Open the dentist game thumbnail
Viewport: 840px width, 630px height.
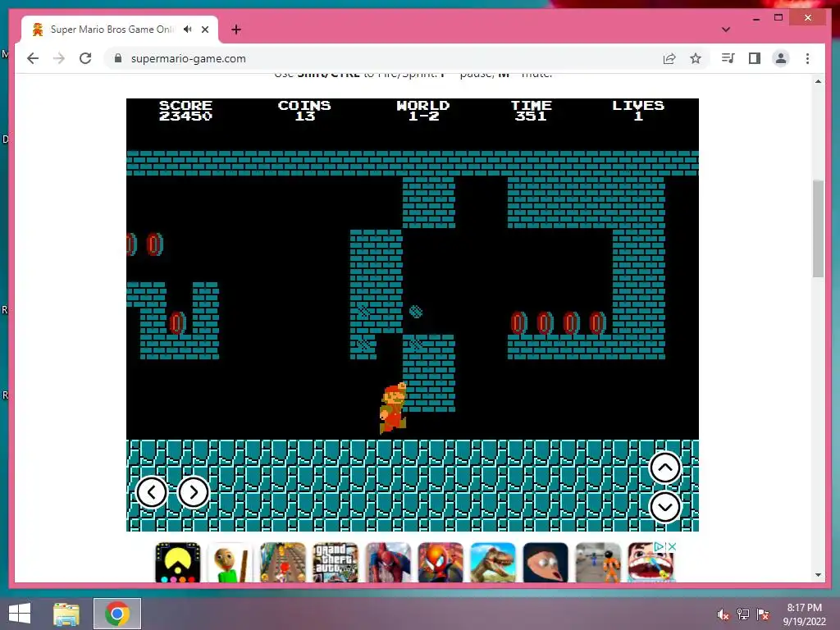point(651,563)
